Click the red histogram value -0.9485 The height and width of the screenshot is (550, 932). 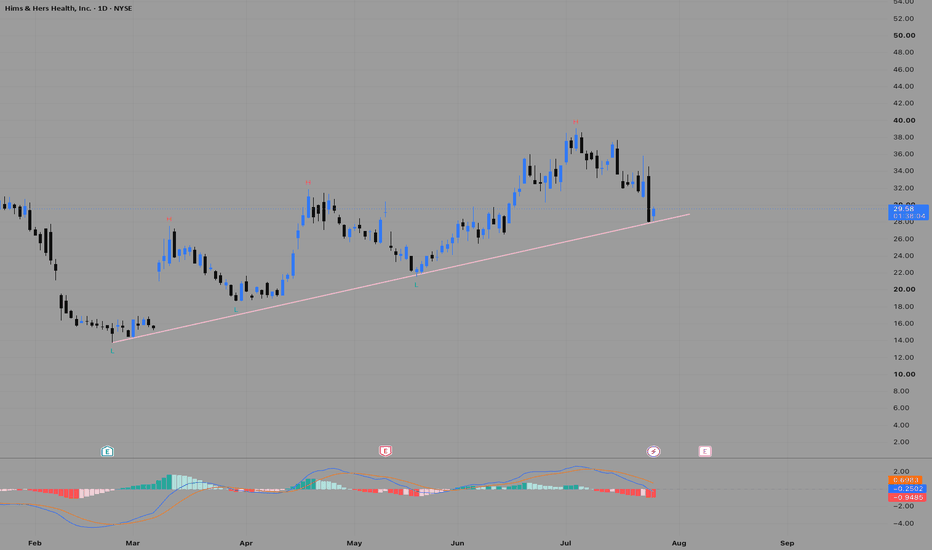[906, 497]
